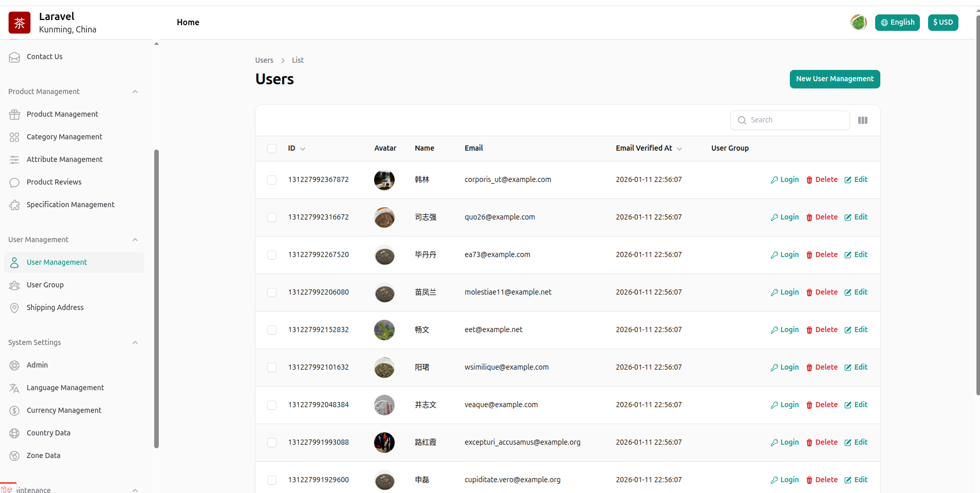The width and height of the screenshot is (980, 493).
Task: Toggle the select-all checkbox in table header
Action: 272,149
